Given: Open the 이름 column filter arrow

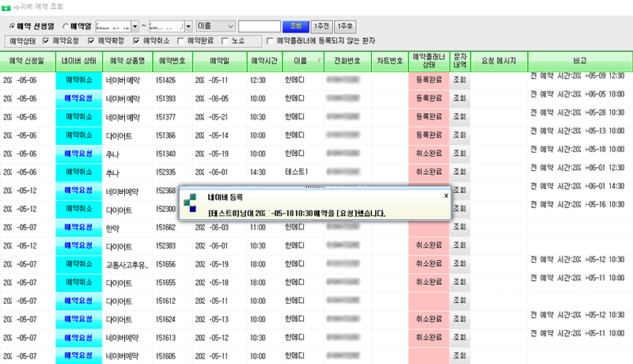Looking at the screenshot, I should [x=320, y=61].
